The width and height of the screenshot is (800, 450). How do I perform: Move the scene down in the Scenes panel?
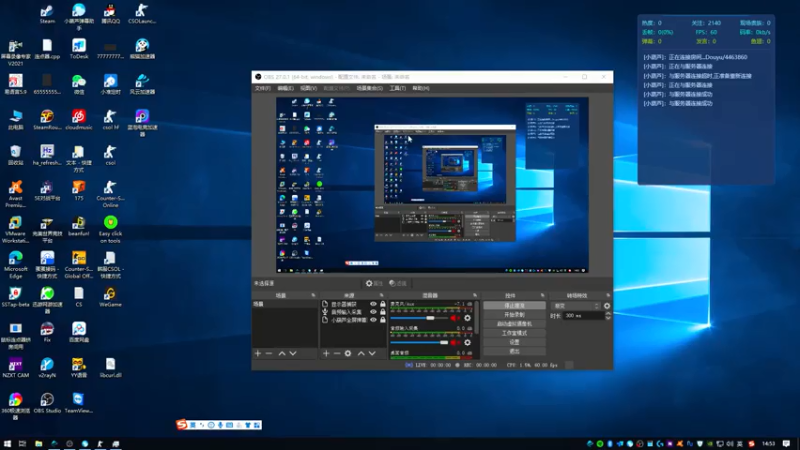click(293, 353)
